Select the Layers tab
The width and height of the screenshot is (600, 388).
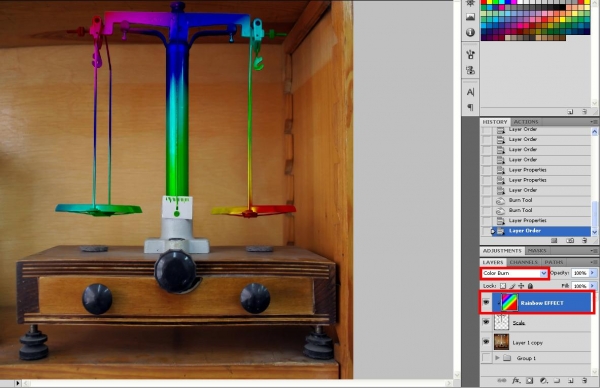(493, 262)
